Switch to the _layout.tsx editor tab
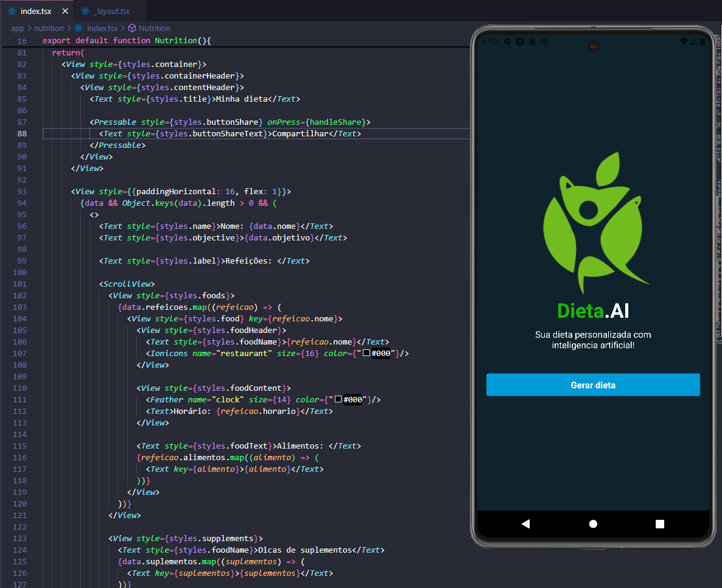Viewport: 722px width, 588px height. click(x=112, y=11)
